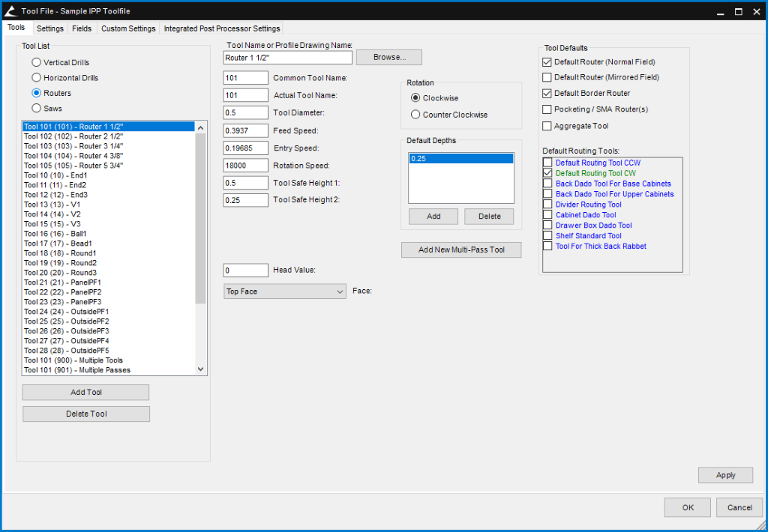Select the 0.25 default depth entry

coord(460,159)
